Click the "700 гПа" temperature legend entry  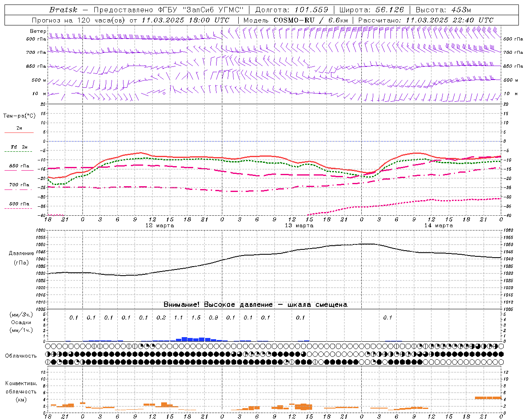[x=19, y=185]
